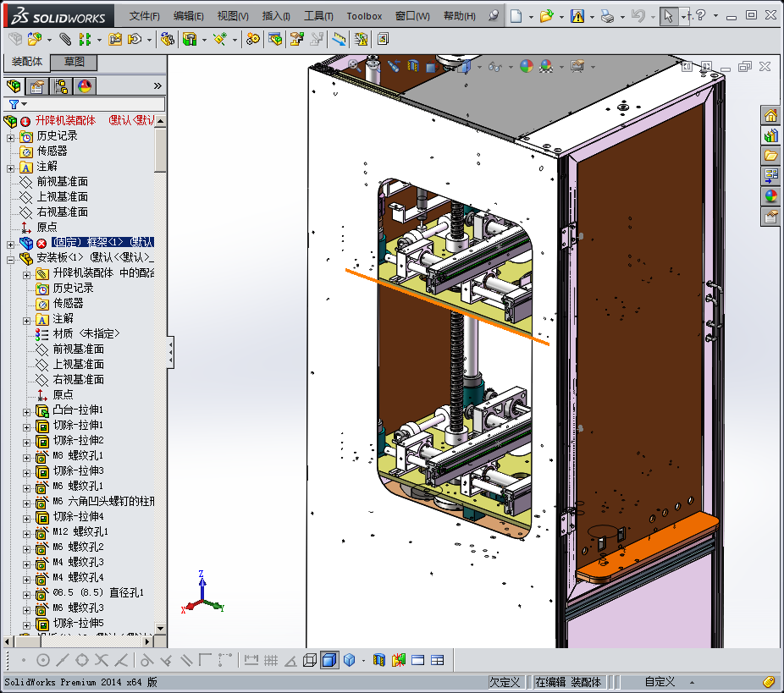Viewport: 784px width, 693px height.
Task: Open the ConfigurationManager tab
Action: 61,86
